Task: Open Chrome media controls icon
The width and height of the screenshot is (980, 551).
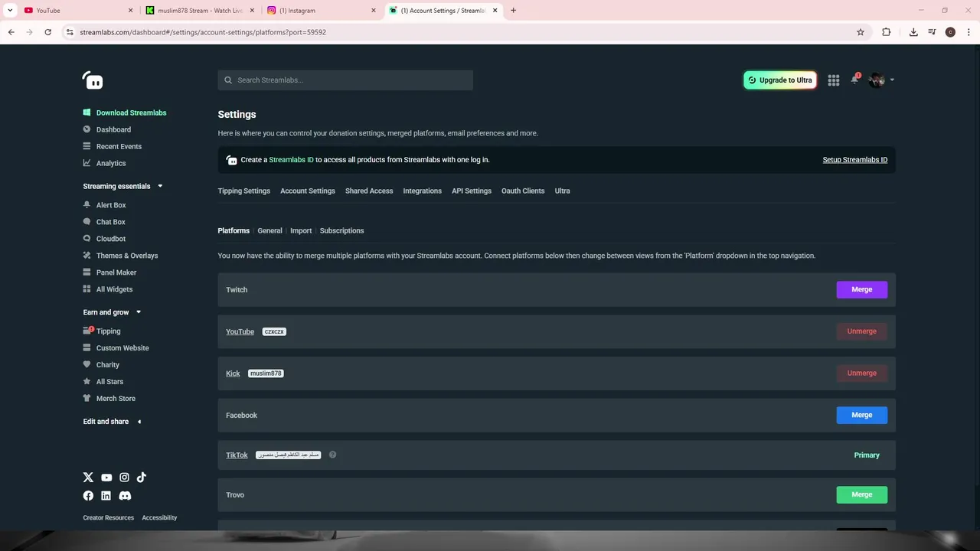Action: click(x=932, y=32)
